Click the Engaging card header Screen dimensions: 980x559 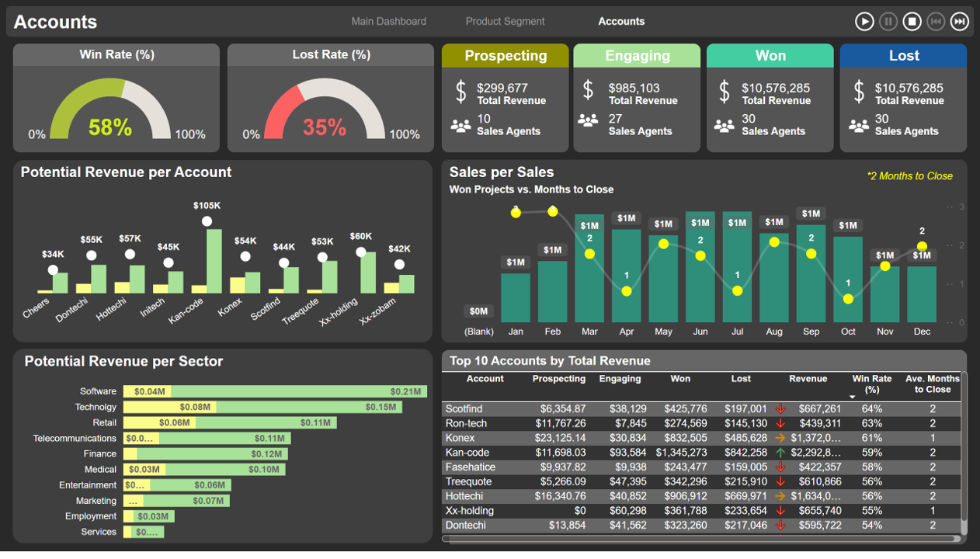tap(637, 55)
